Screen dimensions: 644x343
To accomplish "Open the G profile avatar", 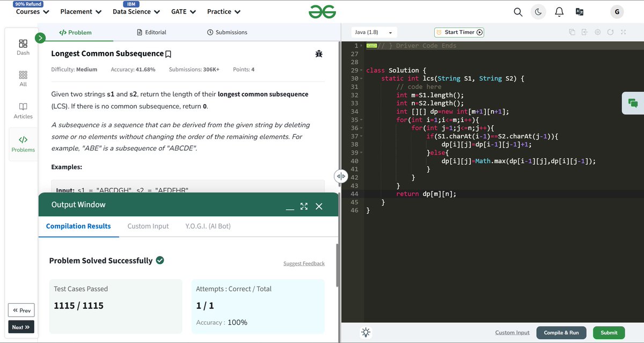I will pyautogui.click(x=617, y=12).
